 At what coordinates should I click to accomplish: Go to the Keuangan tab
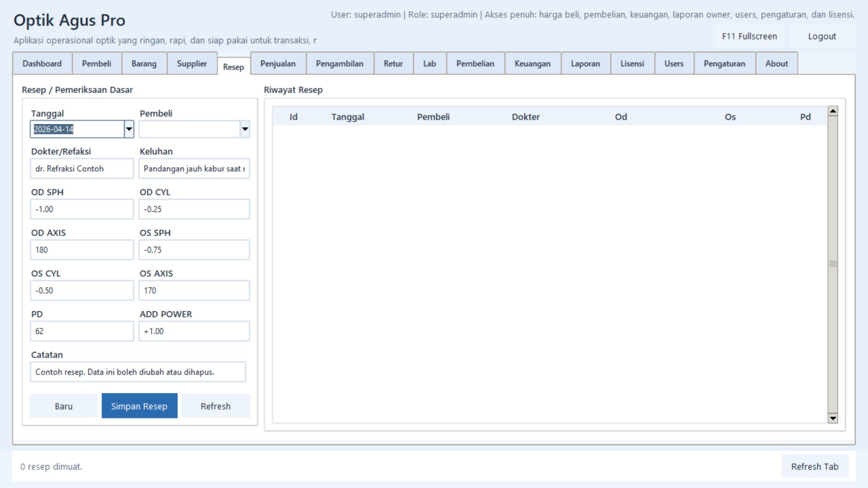532,64
